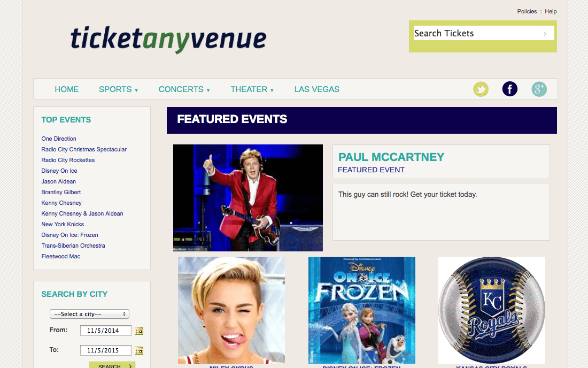Open the Twitter social icon

pyautogui.click(x=481, y=89)
